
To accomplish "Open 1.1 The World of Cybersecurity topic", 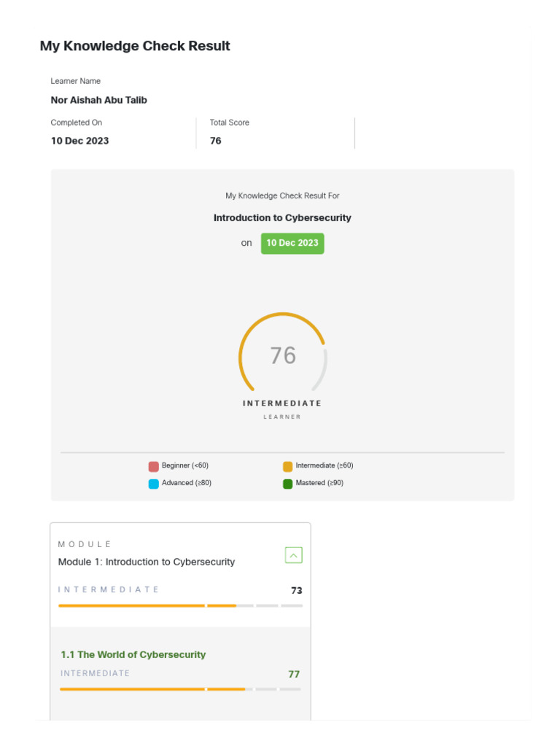I will [133, 654].
